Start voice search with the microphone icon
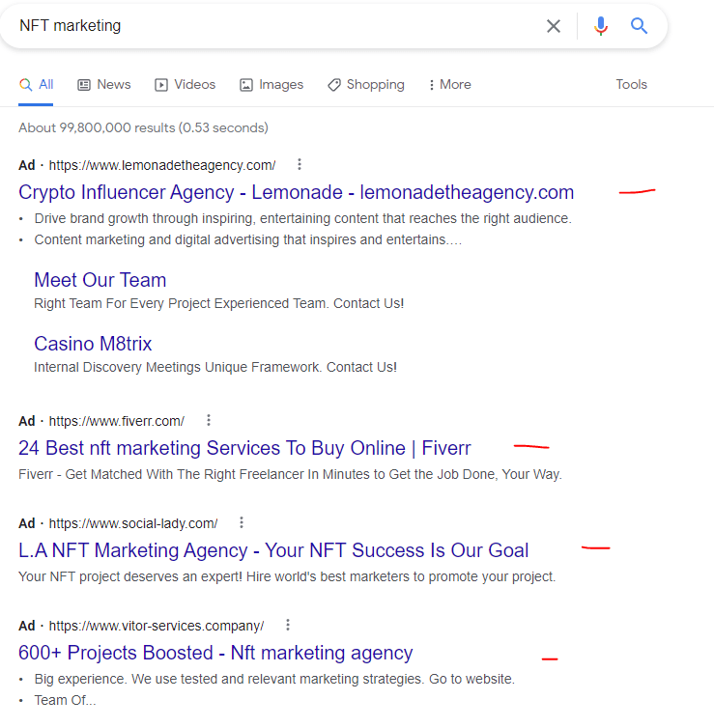This screenshot has width=714, height=728. point(601,26)
